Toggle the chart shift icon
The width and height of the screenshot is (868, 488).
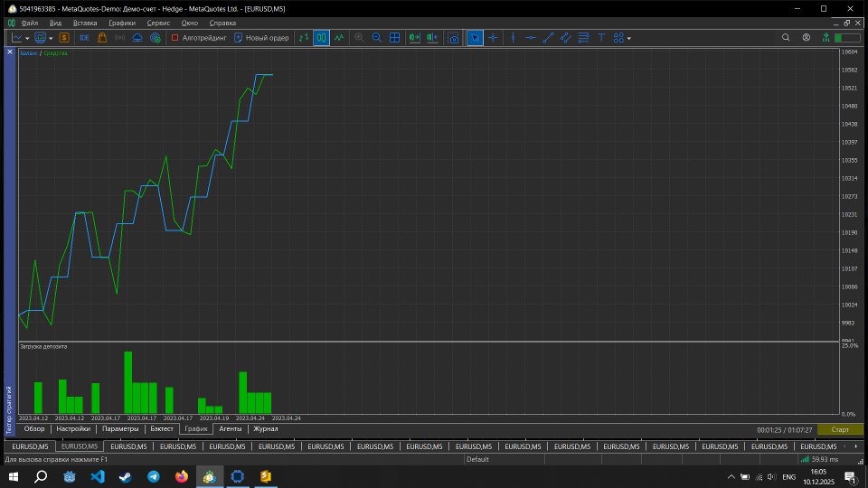pyautogui.click(x=432, y=38)
